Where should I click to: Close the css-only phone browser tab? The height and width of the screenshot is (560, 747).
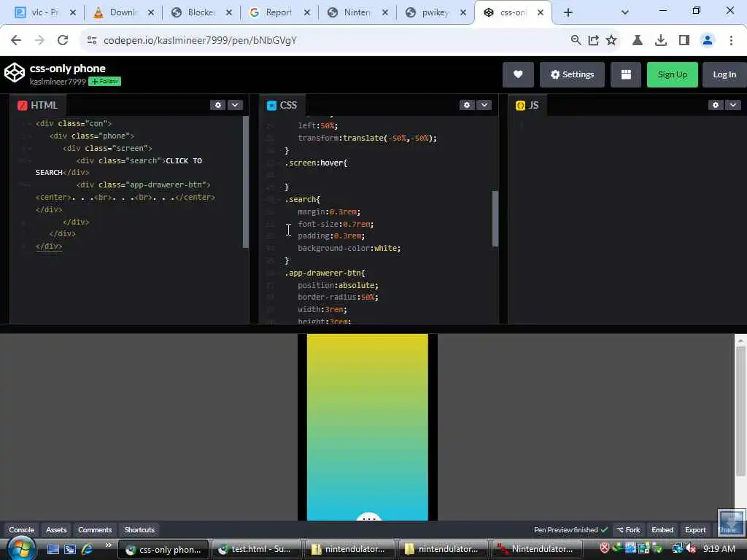[541, 13]
